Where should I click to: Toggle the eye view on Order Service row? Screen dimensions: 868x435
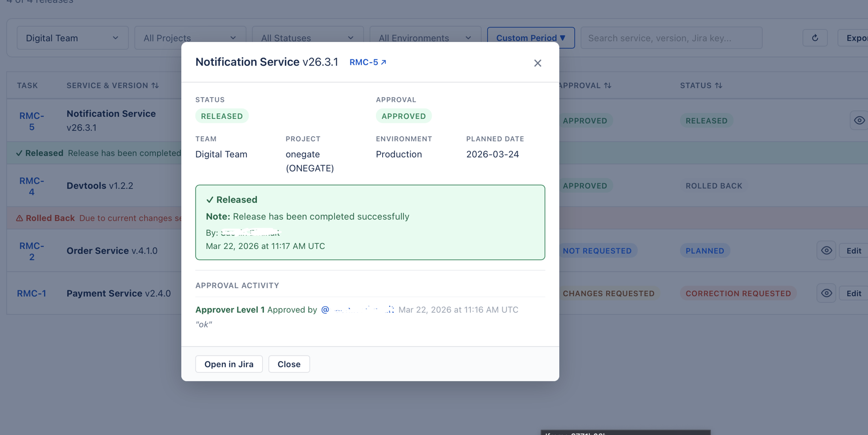click(826, 250)
